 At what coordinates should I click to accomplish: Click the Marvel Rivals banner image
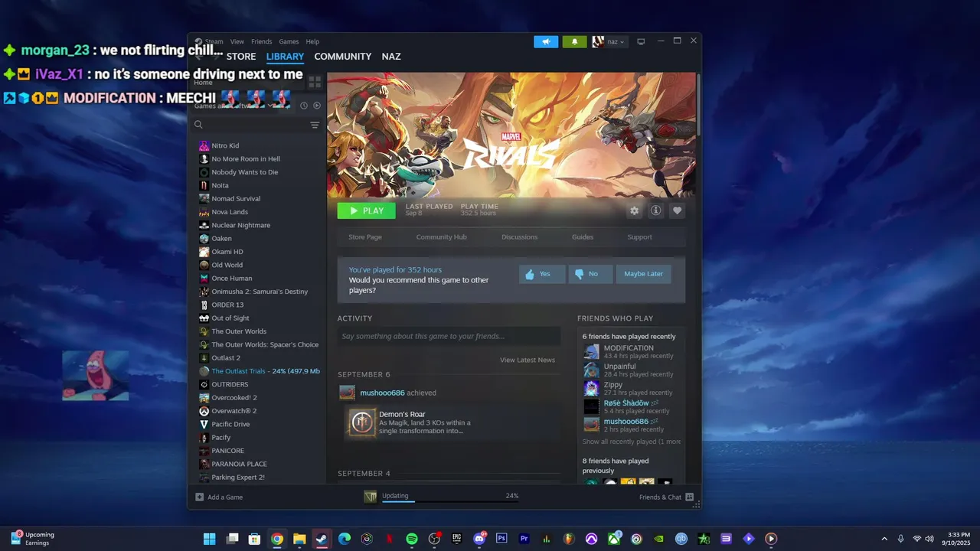(x=511, y=135)
